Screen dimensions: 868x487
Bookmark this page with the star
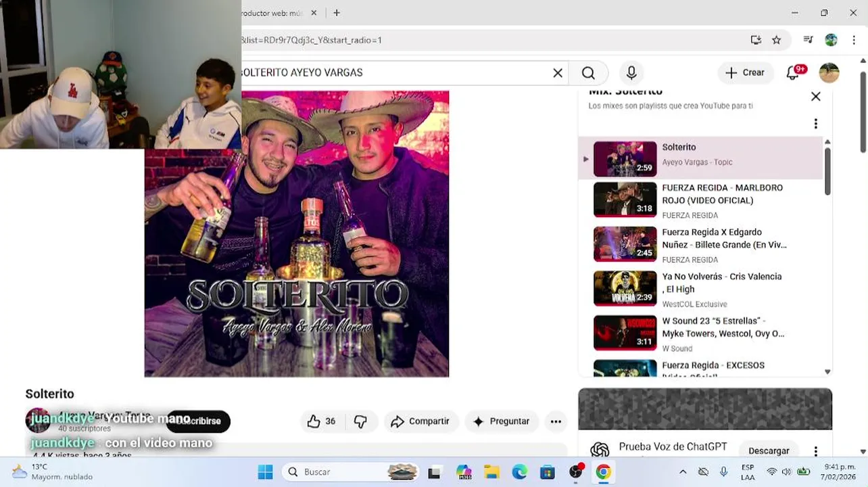point(777,40)
